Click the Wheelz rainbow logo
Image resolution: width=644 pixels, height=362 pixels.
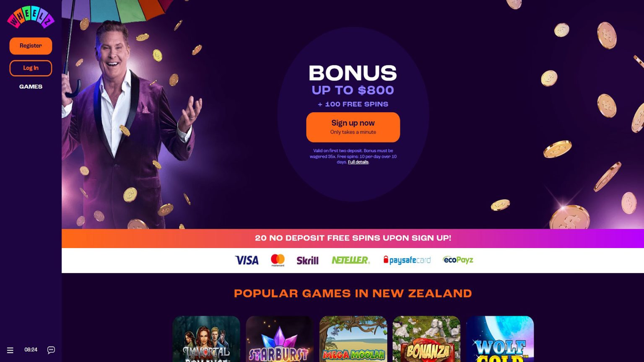point(31,17)
